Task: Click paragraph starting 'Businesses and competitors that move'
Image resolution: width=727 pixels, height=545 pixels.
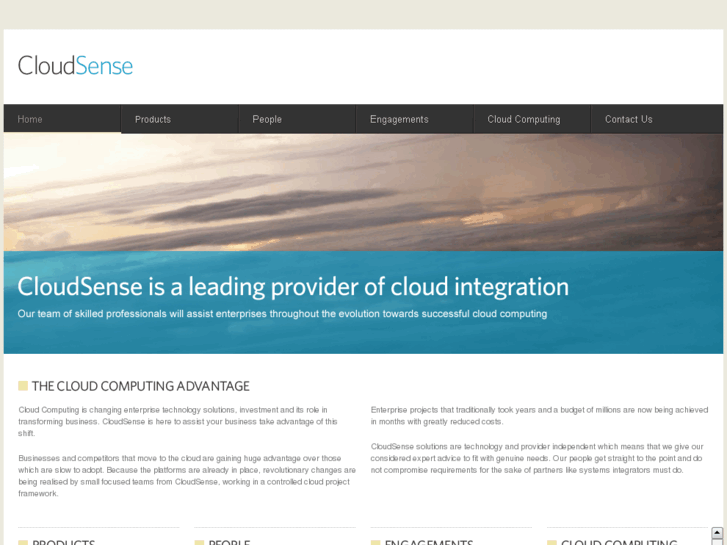Action: click(x=187, y=476)
